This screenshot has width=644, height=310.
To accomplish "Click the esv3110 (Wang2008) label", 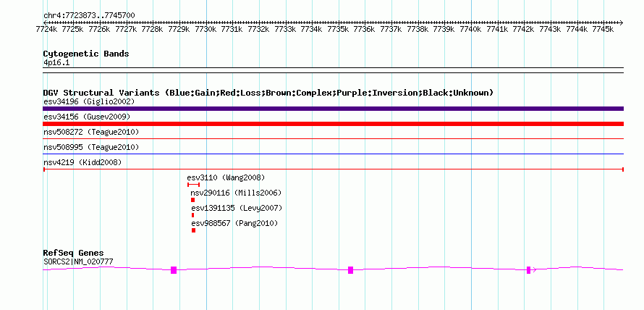I will 226,177.
